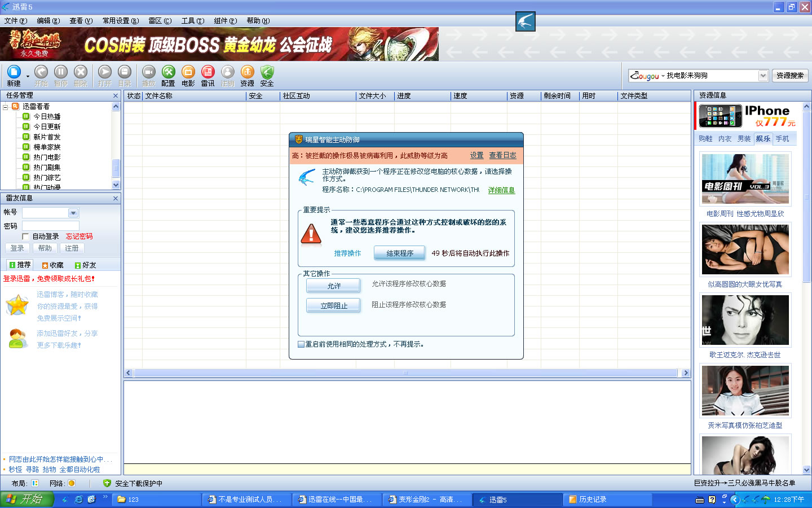
Task: Click the 注销 logout toolbar icon
Action: pos(228,72)
